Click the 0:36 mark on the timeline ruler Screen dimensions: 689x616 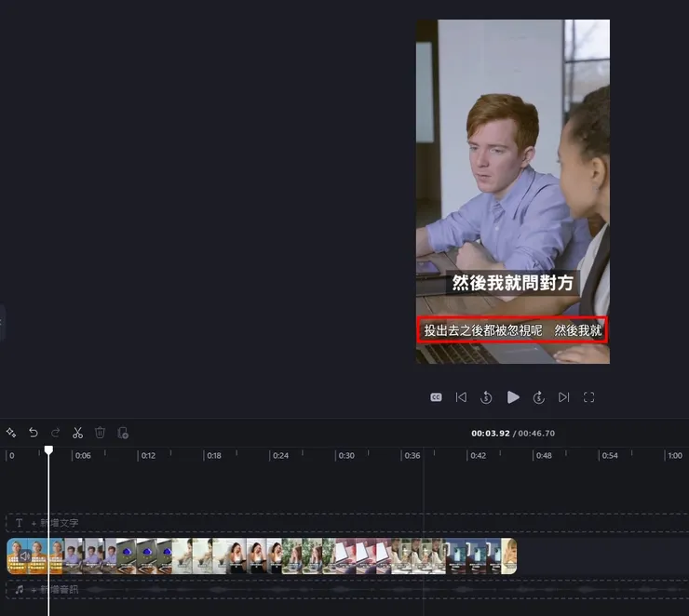click(412, 455)
